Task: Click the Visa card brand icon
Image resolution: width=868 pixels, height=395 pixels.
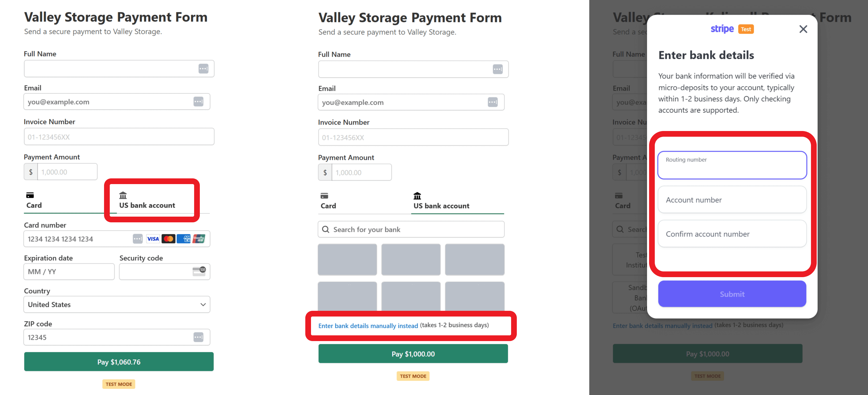Action: [153, 239]
